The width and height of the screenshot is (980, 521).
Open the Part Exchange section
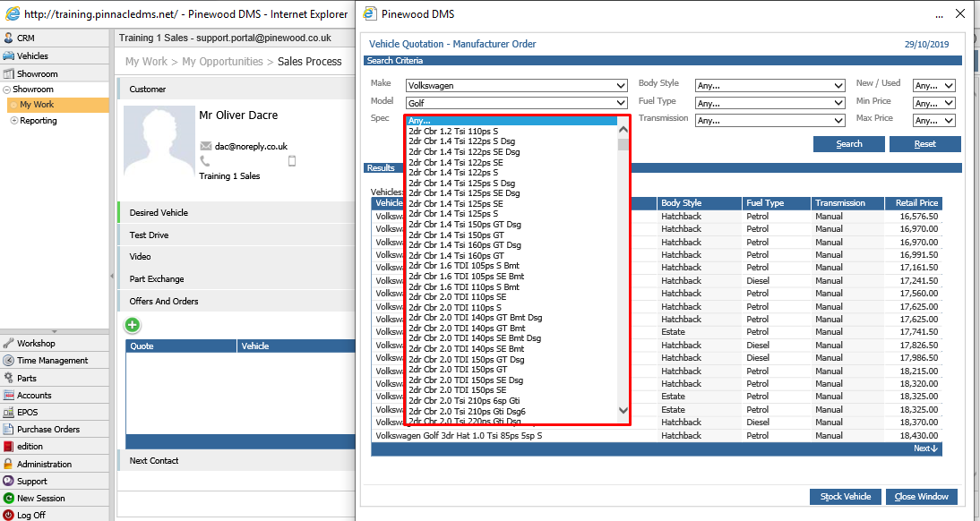(x=236, y=279)
